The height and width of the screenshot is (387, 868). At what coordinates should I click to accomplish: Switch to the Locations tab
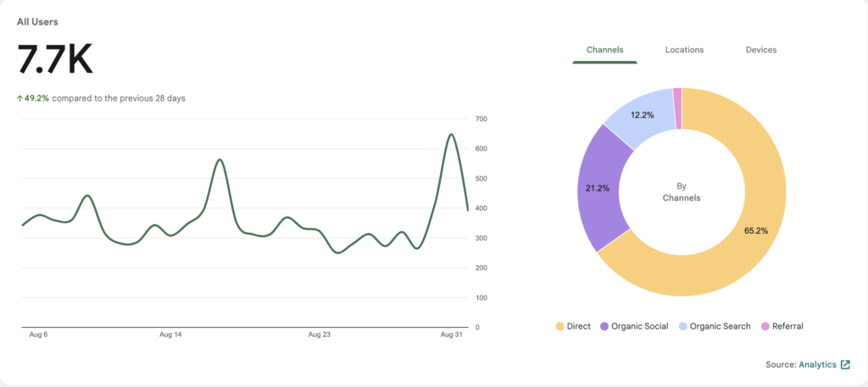pyautogui.click(x=684, y=50)
